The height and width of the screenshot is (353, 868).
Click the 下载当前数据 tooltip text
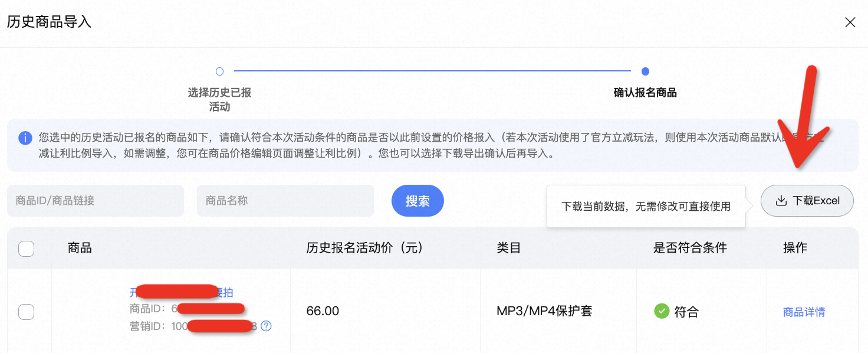[646, 207]
